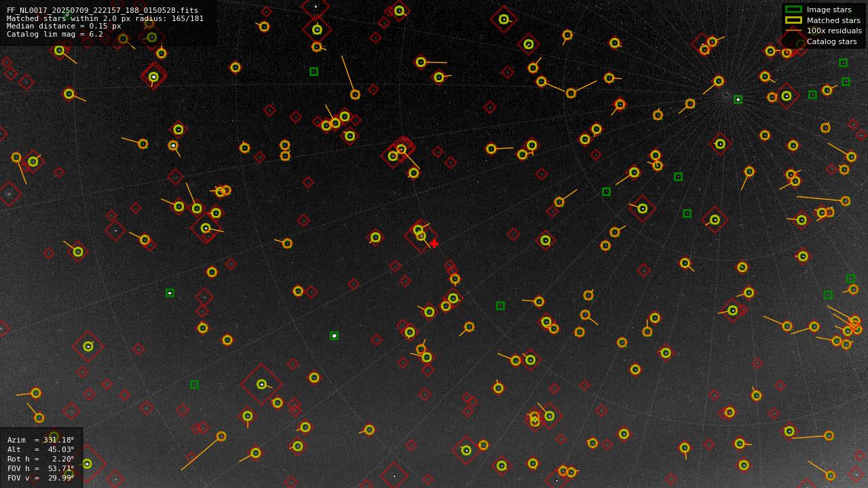Screen dimensions: 868x488
Task: Click the orange 100x residuals legend line
Action: click(793, 31)
